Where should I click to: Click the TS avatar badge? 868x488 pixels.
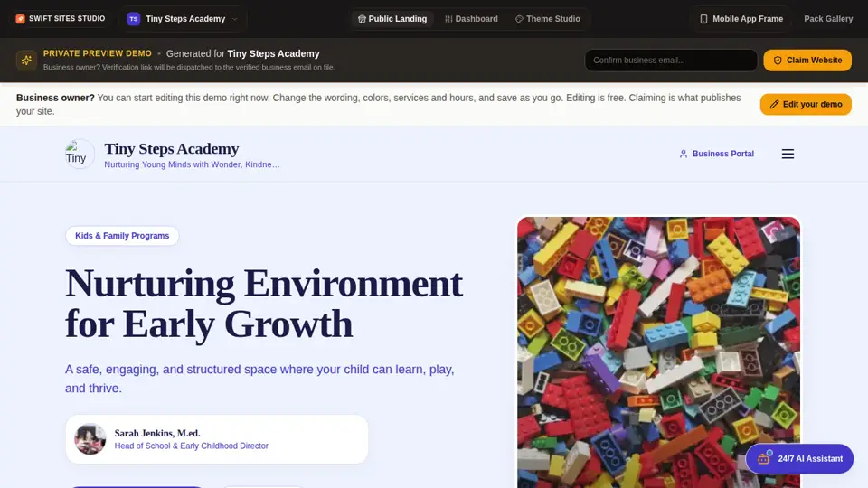(134, 19)
